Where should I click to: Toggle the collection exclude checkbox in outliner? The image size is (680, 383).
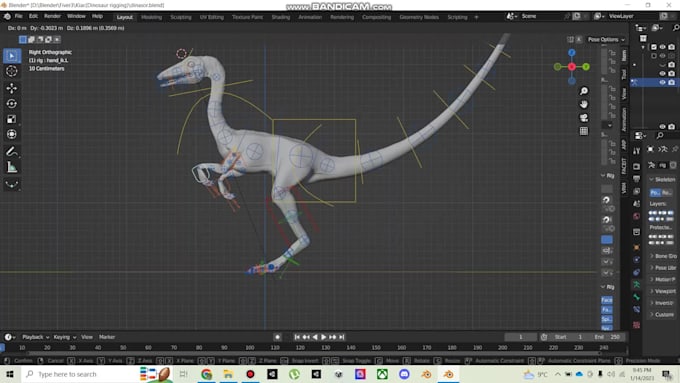654,47
